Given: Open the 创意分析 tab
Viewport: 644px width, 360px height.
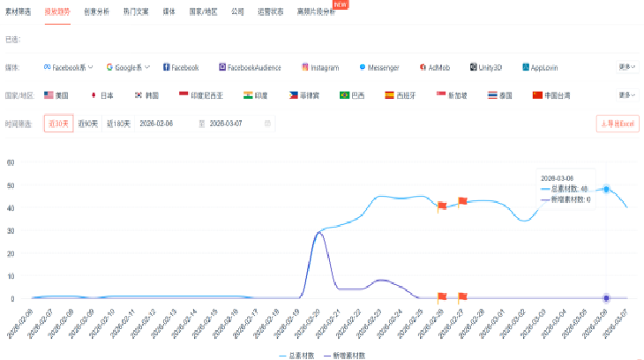Looking at the screenshot, I should [97, 13].
